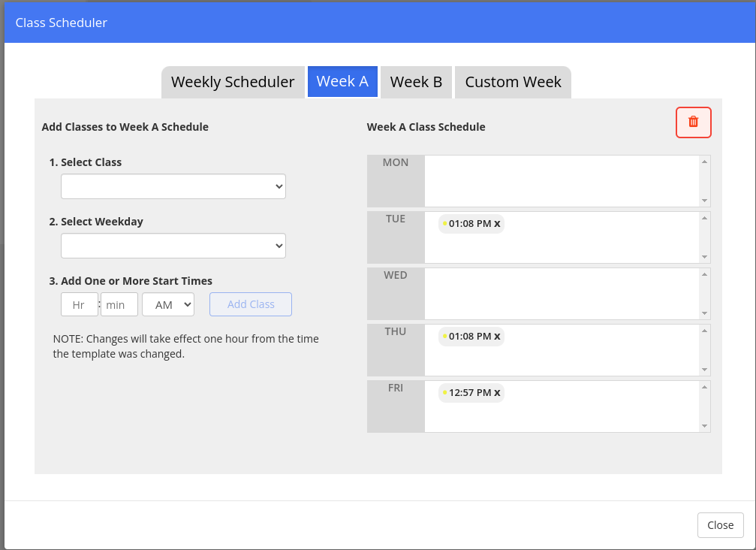Click the Add Classes to Week A Schedule heading
Screen dimensions: 756x550
[125, 127]
